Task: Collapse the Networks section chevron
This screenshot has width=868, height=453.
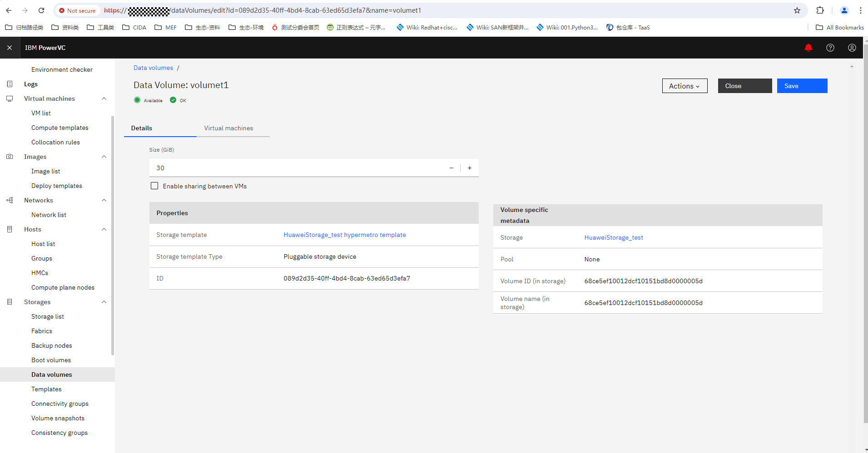Action: coord(104,200)
